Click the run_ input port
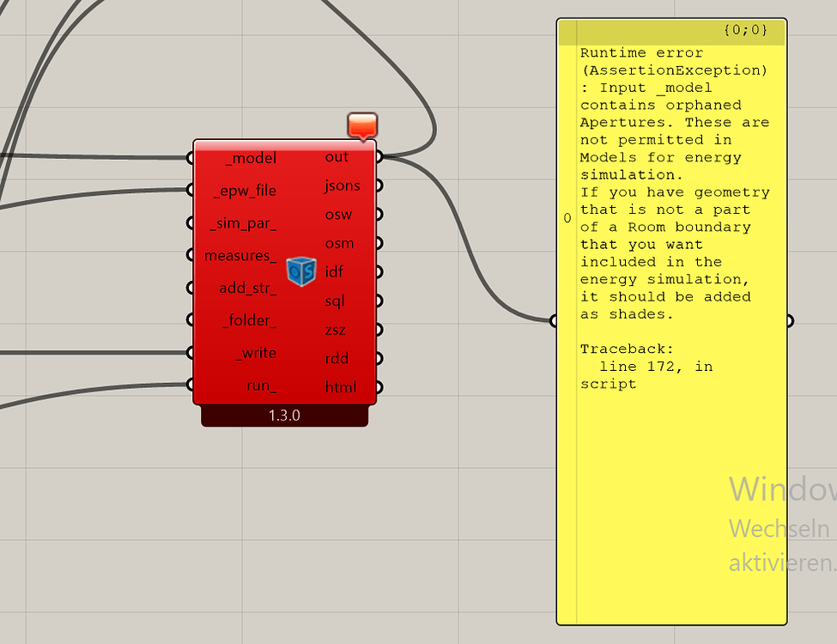Image resolution: width=837 pixels, height=644 pixels. [190, 386]
